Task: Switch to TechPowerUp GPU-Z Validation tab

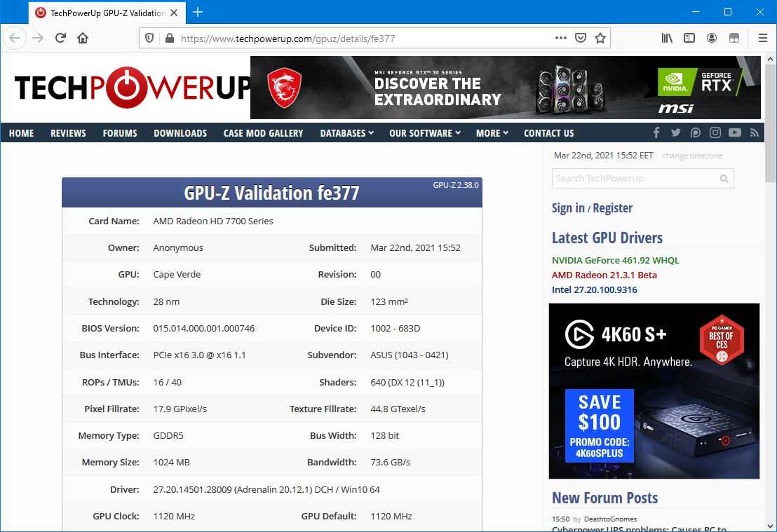Action: coord(107,13)
